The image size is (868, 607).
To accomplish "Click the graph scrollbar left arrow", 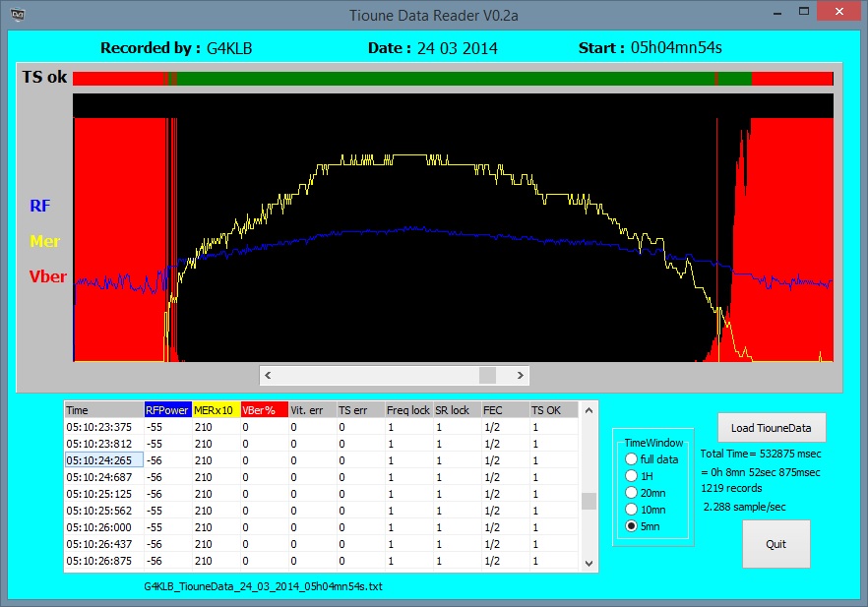I will pyautogui.click(x=268, y=375).
